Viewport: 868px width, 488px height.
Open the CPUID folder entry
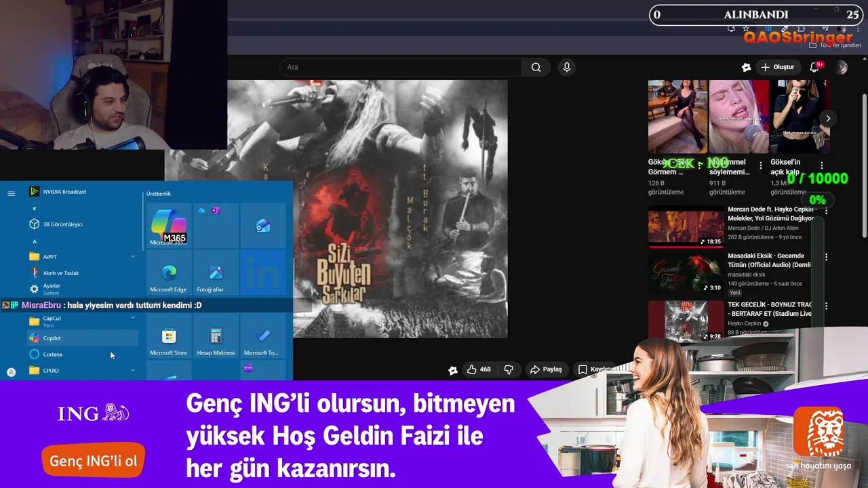pyautogui.click(x=81, y=371)
